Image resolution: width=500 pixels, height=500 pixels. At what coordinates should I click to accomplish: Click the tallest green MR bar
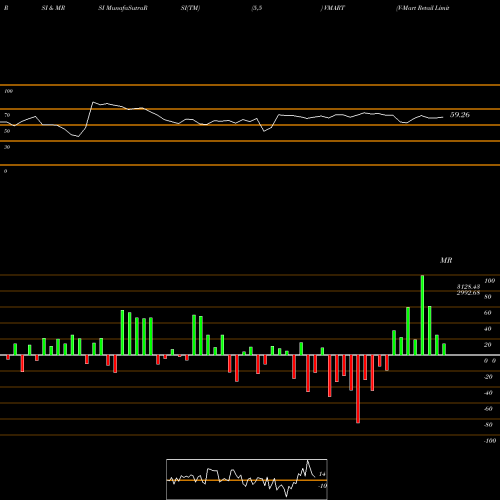pos(422,315)
